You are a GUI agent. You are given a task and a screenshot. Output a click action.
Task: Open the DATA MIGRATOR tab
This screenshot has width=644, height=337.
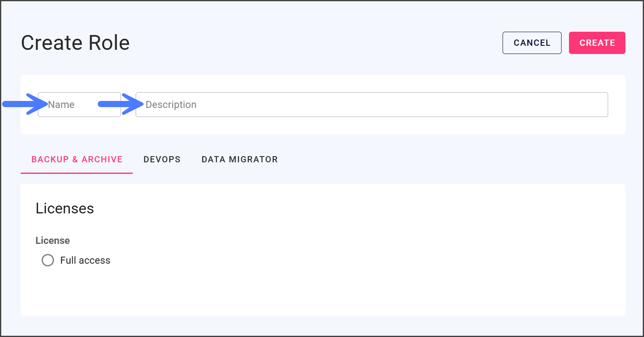tap(239, 159)
